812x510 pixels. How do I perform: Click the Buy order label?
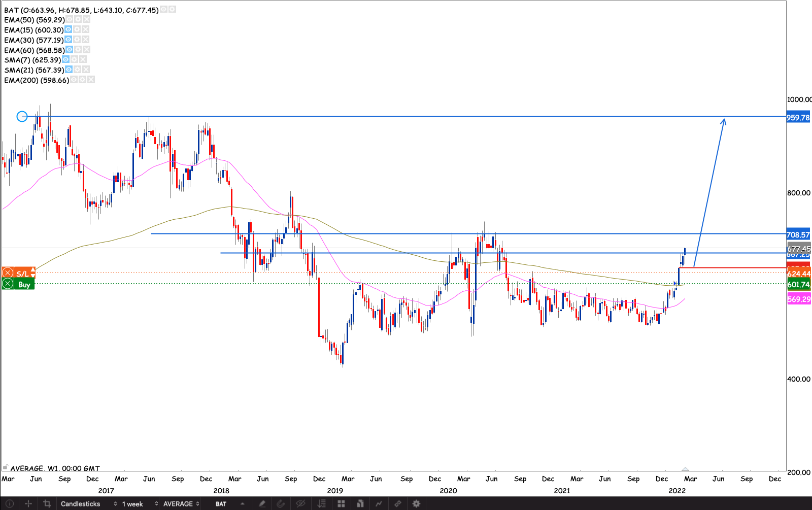[x=24, y=284]
